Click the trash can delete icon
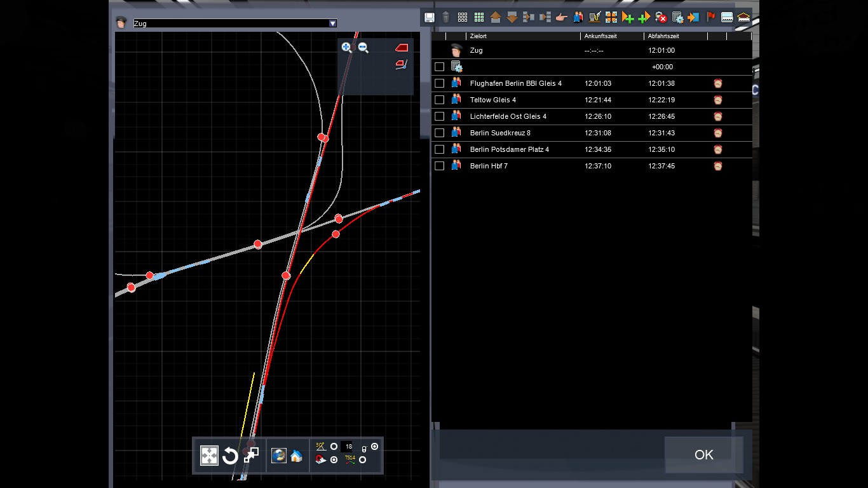This screenshot has width=868, height=488. click(446, 18)
